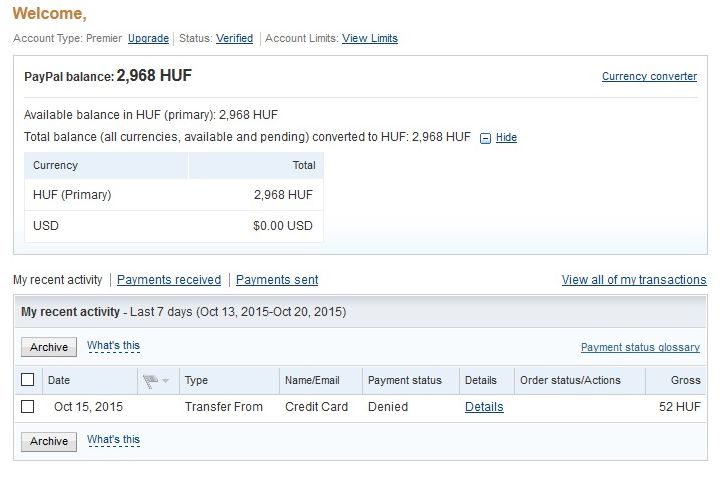724x481 pixels.
Task: Click the Verified status link
Action: (x=234, y=39)
